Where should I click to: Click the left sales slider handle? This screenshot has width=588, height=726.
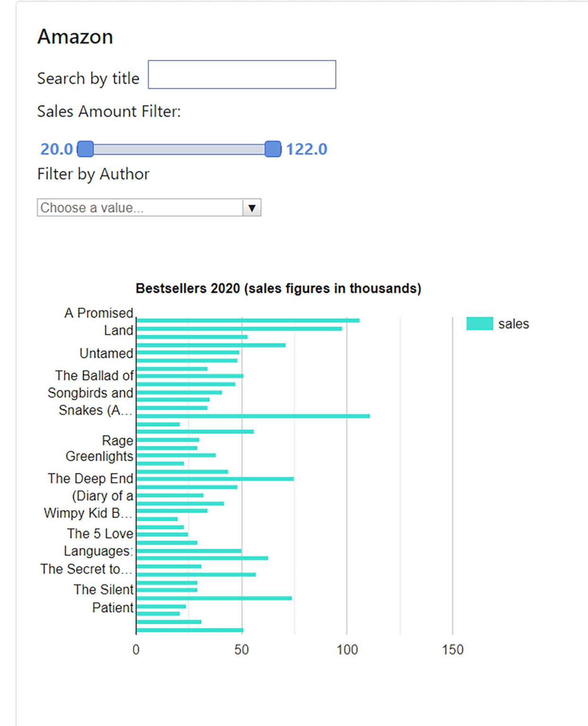85,149
